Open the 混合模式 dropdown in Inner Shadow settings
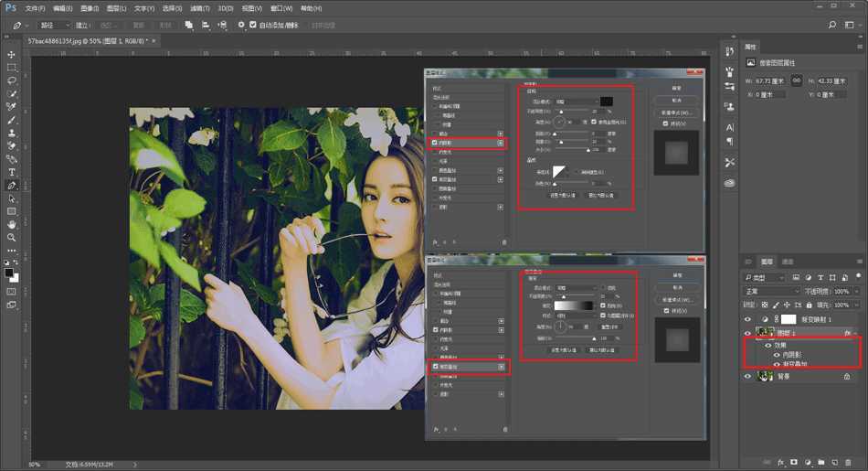Viewport: 868px width, 471px height. tap(576, 101)
